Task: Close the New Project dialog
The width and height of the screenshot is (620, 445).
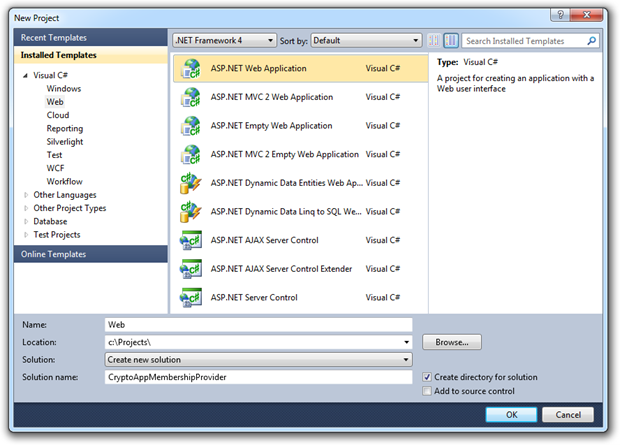Action: click(x=587, y=15)
